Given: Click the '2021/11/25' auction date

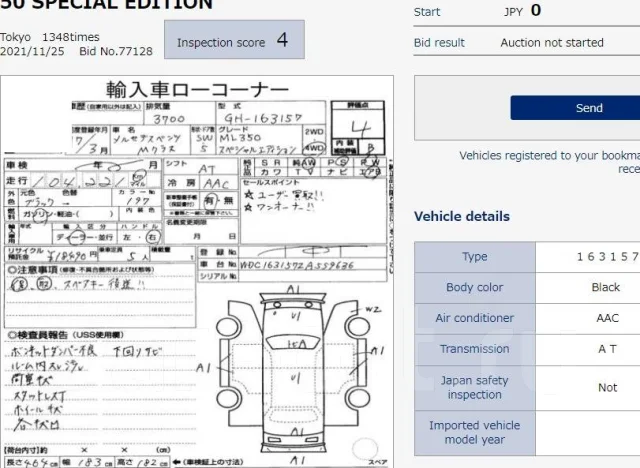Looking at the screenshot, I should pos(32,51).
